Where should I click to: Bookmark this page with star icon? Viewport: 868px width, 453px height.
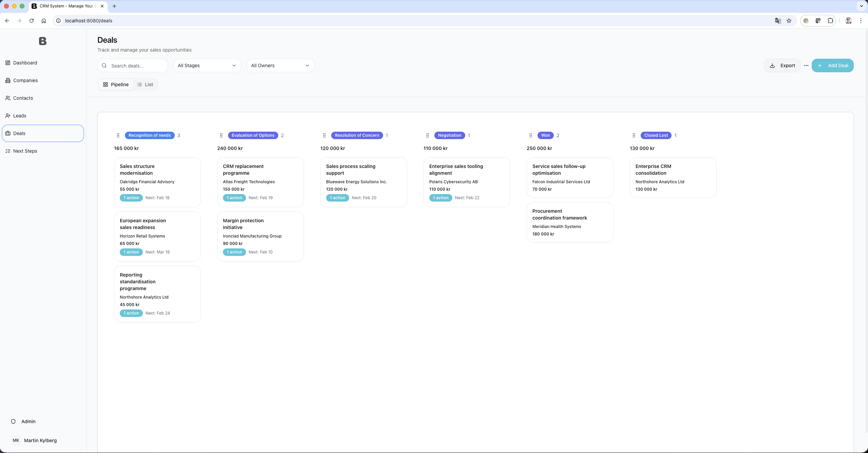[x=789, y=21]
